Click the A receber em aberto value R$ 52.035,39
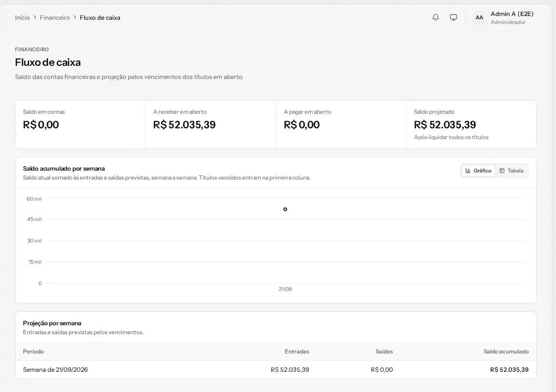Image resolution: width=556 pixels, height=392 pixels. (184, 125)
